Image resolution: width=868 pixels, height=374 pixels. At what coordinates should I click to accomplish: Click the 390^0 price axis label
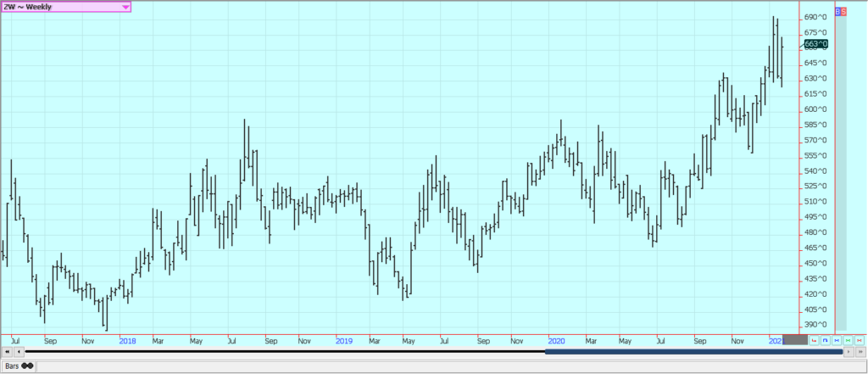(x=816, y=325)
